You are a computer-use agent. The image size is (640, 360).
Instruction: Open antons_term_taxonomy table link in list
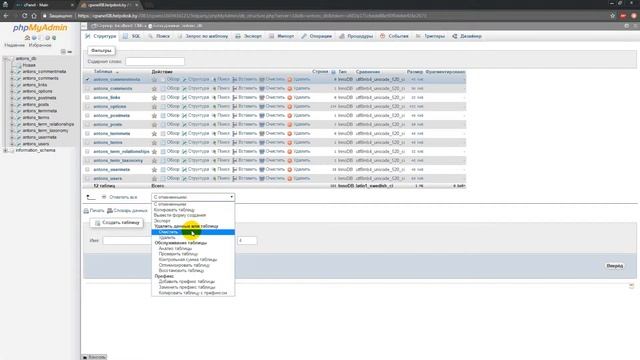(x=118, y=160)
